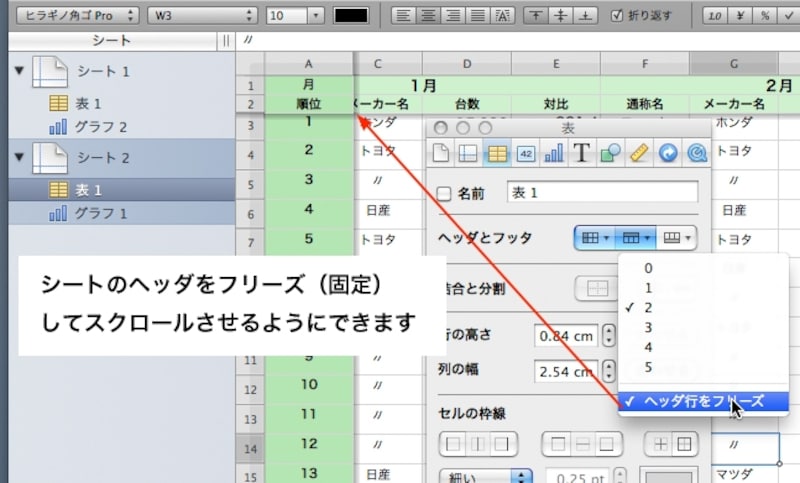The height and width of the screenshot is (483, 800).
Task: Click the 0.84 cm row height field
Action: [566, 336]
